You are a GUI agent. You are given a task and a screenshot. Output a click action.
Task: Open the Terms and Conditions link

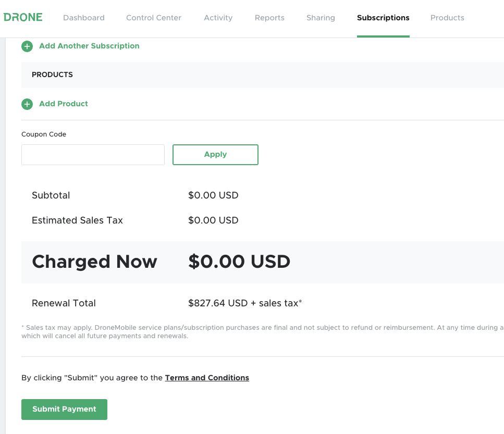click(x=207, y=378)
